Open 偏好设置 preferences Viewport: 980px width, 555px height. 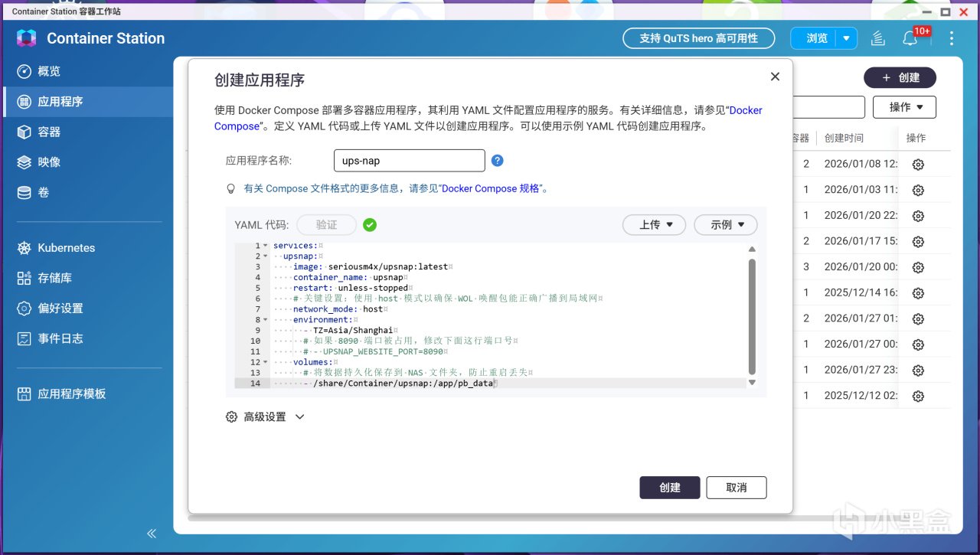pos(87,309)
